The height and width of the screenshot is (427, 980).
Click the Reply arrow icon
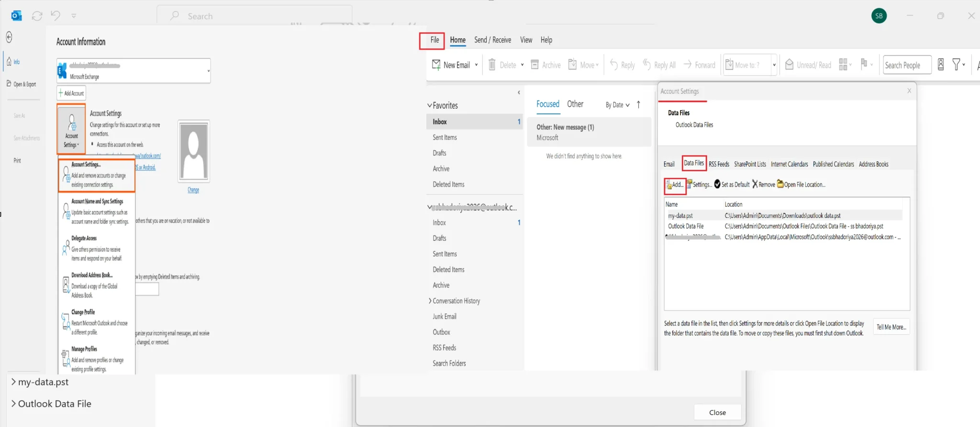tap(614, 64)
